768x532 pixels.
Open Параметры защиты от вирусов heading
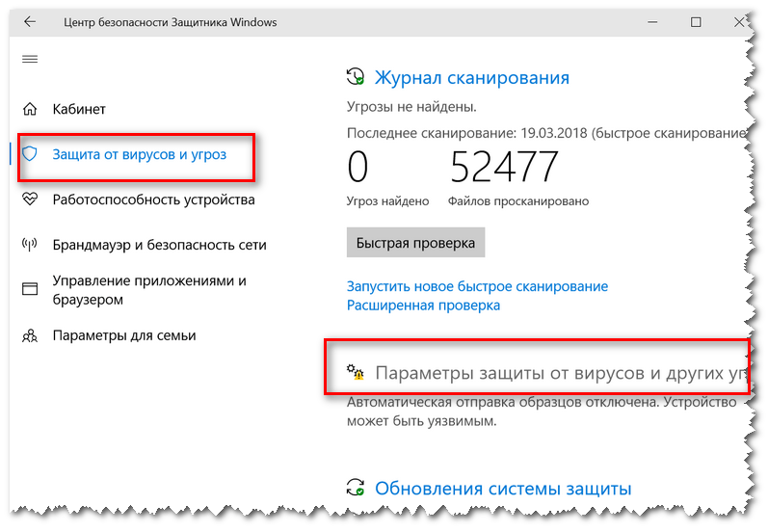tap(560, 373)
